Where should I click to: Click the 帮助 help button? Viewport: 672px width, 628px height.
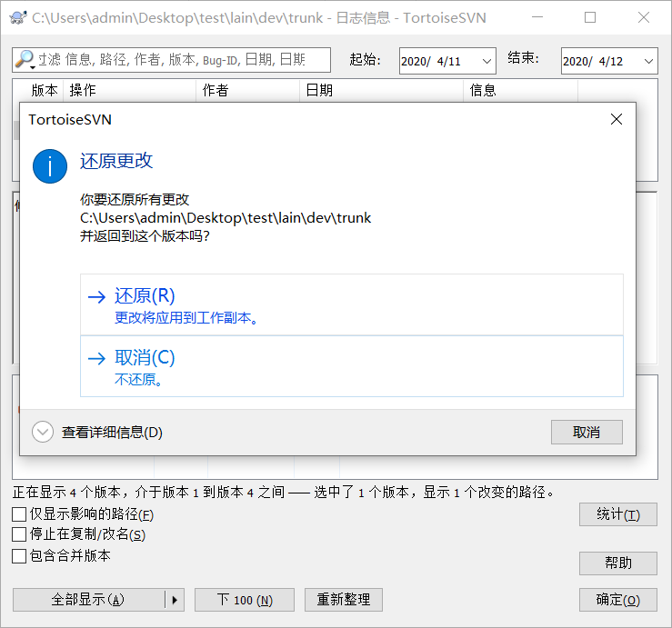[618, 563]
